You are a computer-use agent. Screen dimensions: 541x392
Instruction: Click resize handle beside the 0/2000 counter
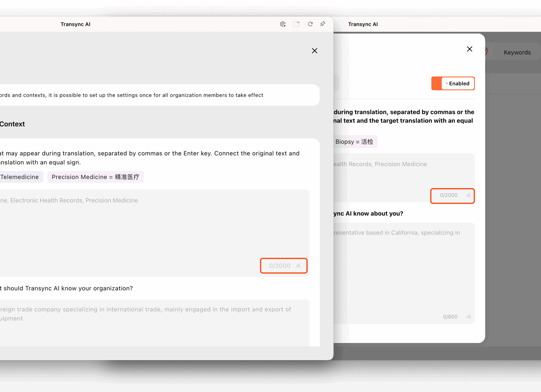pos(469,195)
